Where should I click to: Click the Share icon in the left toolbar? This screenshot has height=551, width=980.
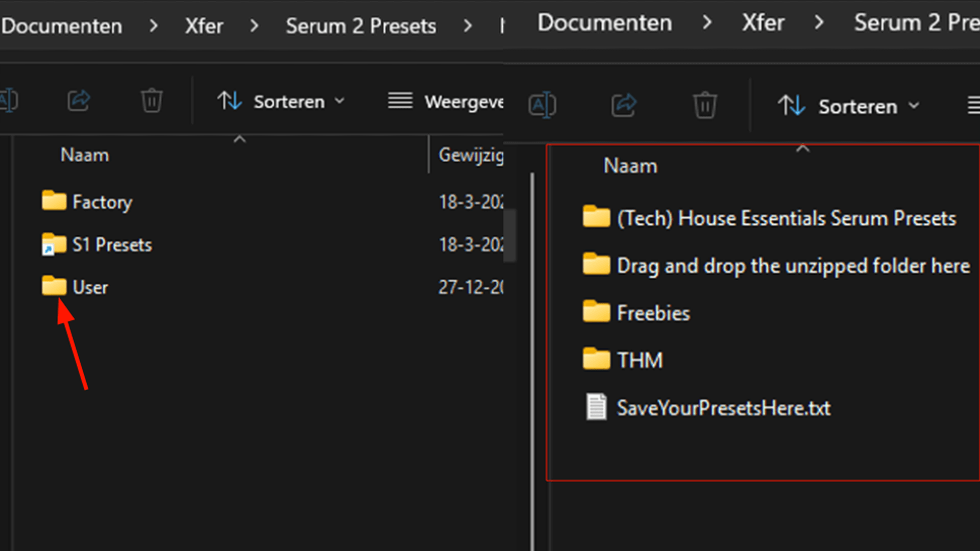click(x=79, y=101)
